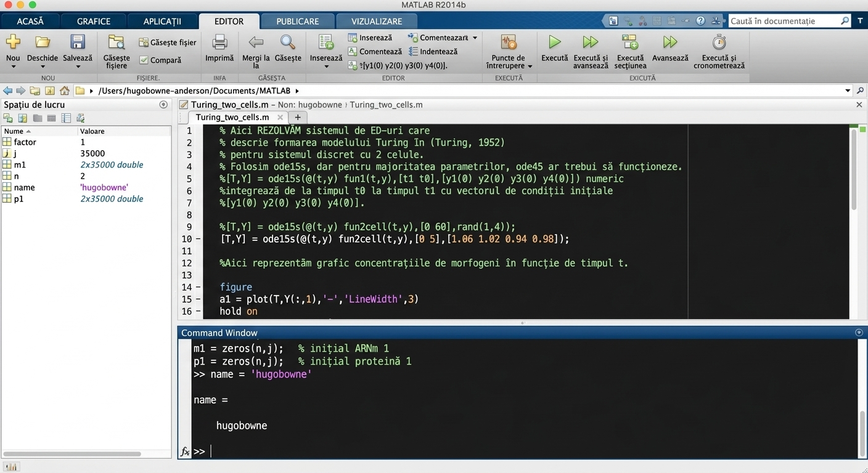Open the Comentează dropdown arrow at right
This screenshot has width=868, height=473.
coord(475,38)
